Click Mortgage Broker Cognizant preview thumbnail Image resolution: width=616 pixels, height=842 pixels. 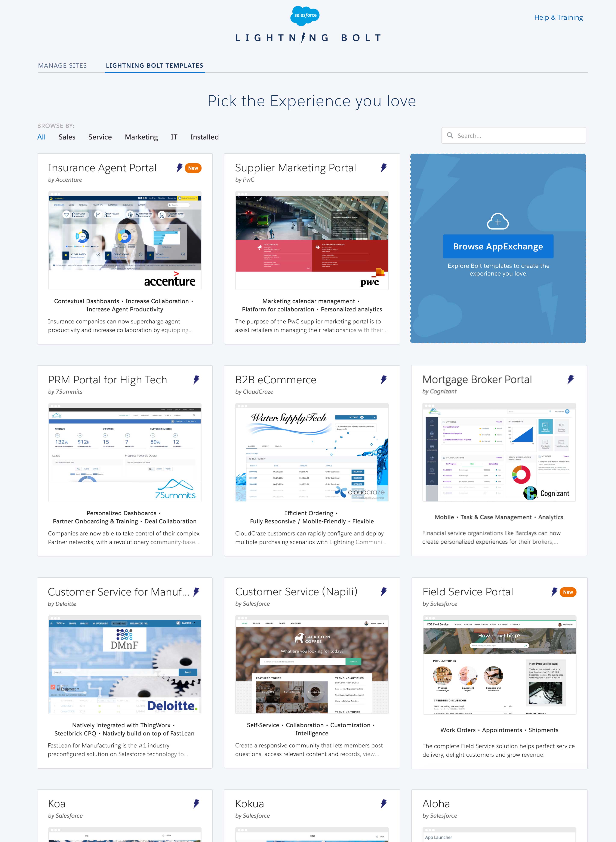click(x=499, y=452)
